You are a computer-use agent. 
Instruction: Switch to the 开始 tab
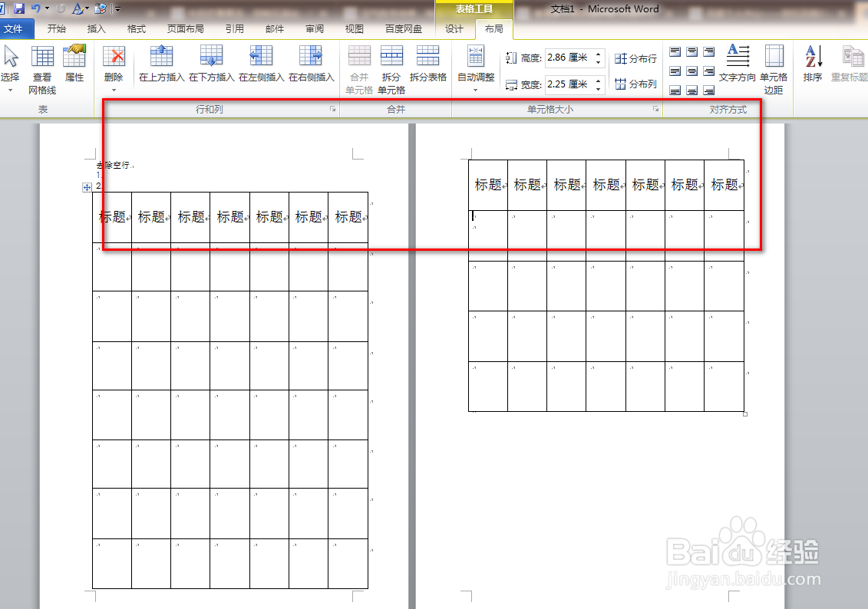pyautogui.click(x=57, y=29)
